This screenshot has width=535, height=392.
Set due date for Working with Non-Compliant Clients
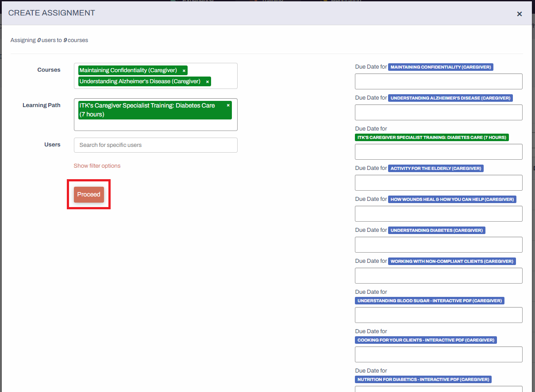[438, 275]
